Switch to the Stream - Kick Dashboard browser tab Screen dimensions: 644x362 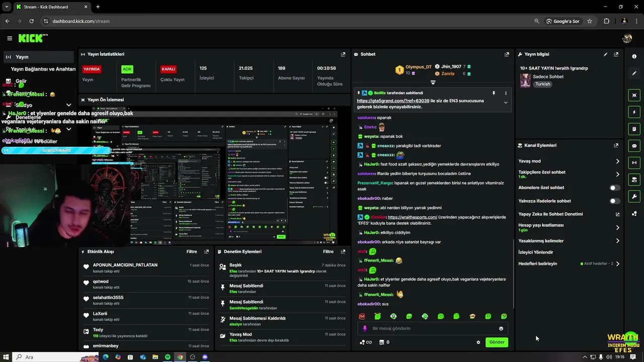pyautogui.click(x=51, y=7)
